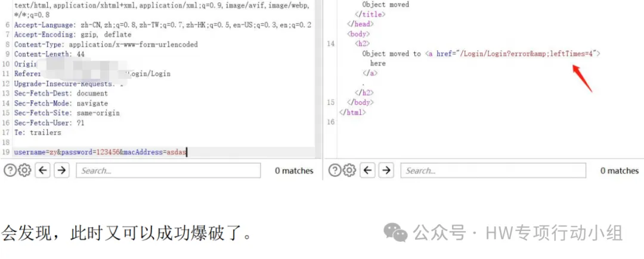
Task: Click the <h2> tag on line 14
Action: (x=363, y=44)
